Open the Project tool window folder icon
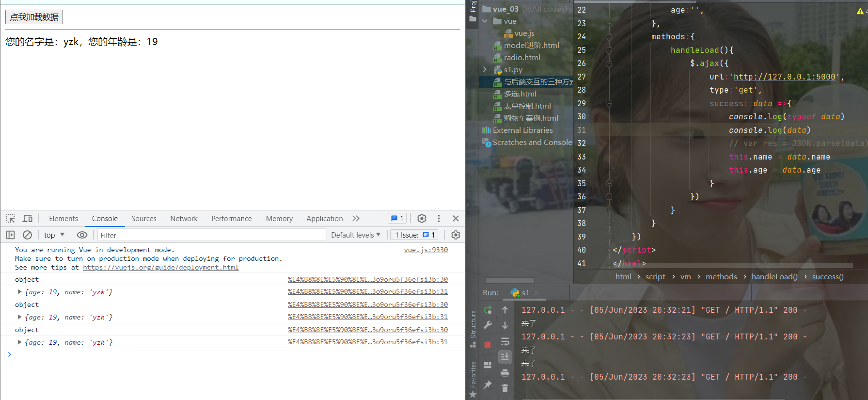Viewport: 868px width, 400px height. pos(473,18)
